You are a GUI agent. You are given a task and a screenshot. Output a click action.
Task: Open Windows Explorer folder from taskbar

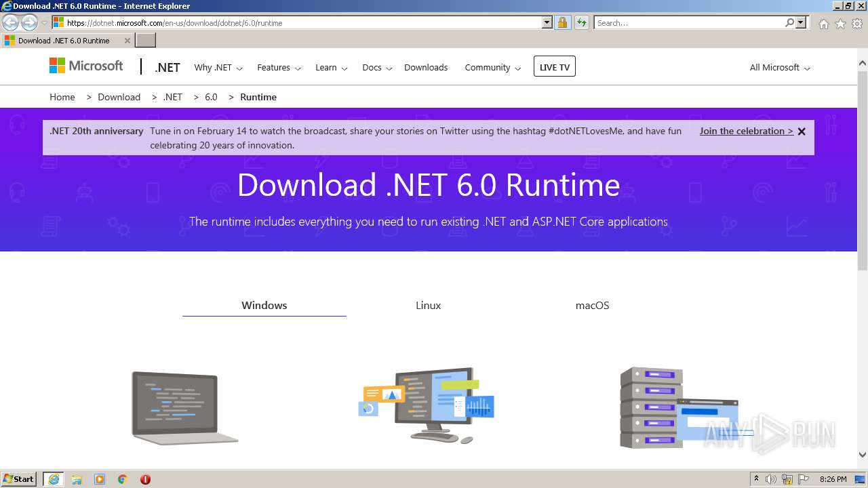pyautogui.click(x=77, y=479)
